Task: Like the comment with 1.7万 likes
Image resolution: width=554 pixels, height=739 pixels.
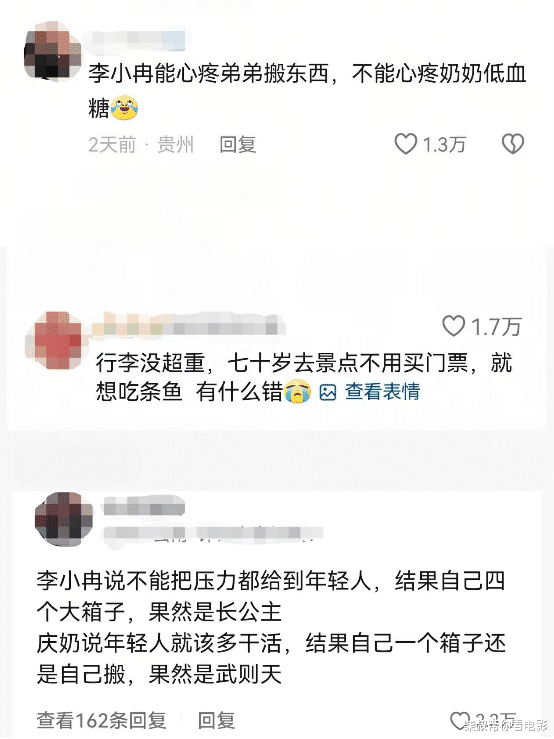Action: tap(454, 326)
